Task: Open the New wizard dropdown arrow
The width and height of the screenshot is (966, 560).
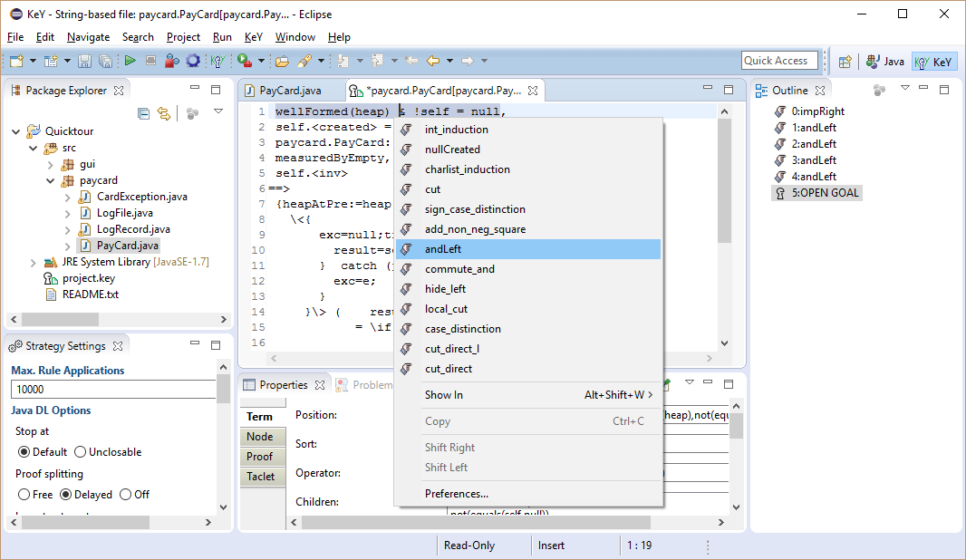Action: pyautogui.click(x=33, y=61)
